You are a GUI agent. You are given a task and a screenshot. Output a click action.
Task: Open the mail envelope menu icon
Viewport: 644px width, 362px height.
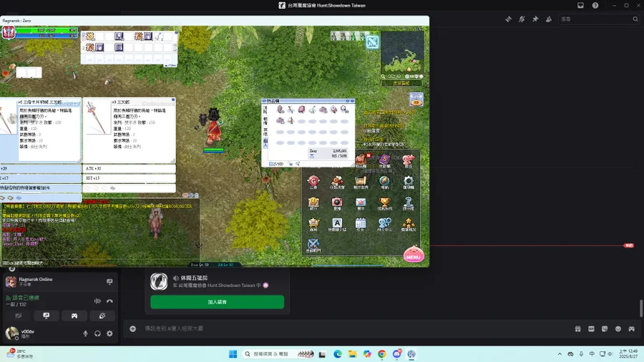(361, 202)
